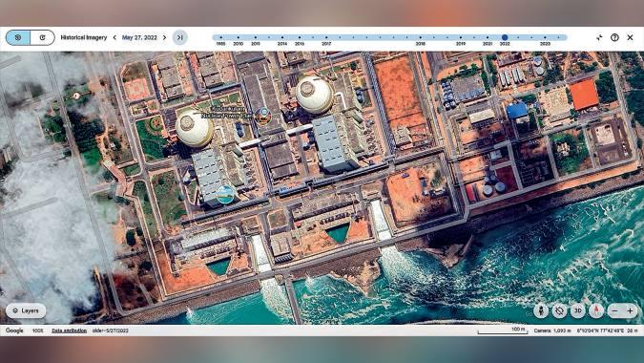Open the Data attribution link
Image resolution: width=644 pixels, height=363 pixels.
pos(69,331)
